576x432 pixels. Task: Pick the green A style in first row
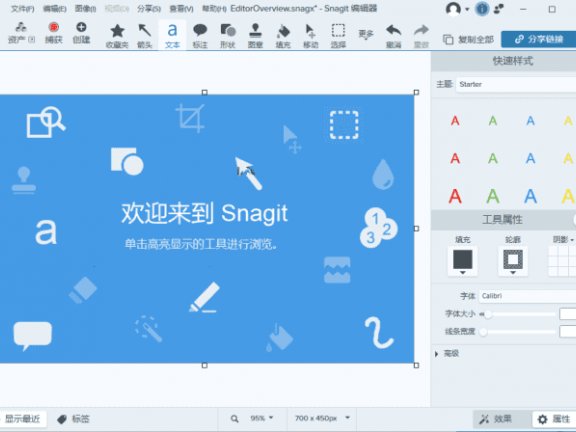[493, 120]
